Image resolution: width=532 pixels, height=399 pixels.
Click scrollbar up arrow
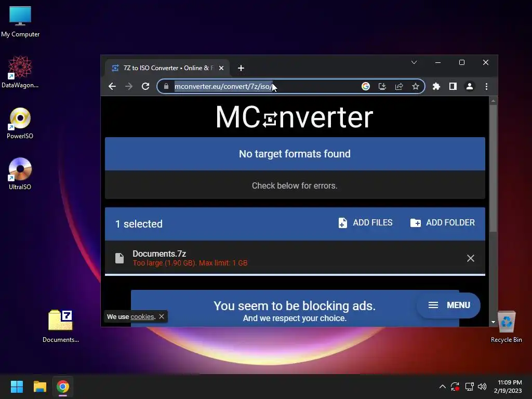494,101
